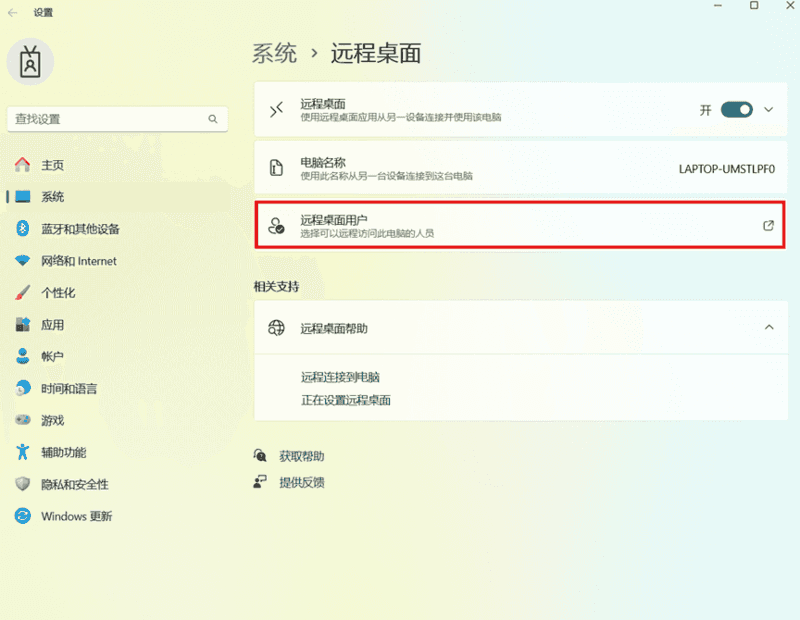Turn off the 远程桌面 toggle switch

pos(736,110)
